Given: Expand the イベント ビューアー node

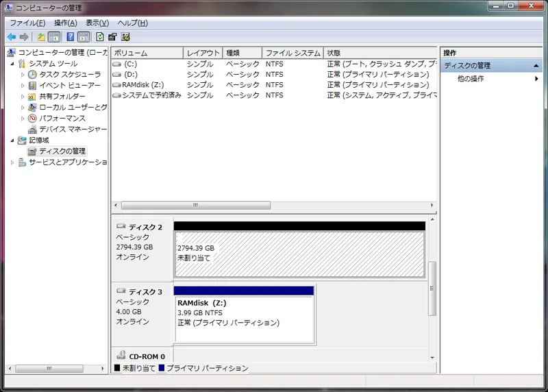Looking at the screenshot, I should click(23, 86).
